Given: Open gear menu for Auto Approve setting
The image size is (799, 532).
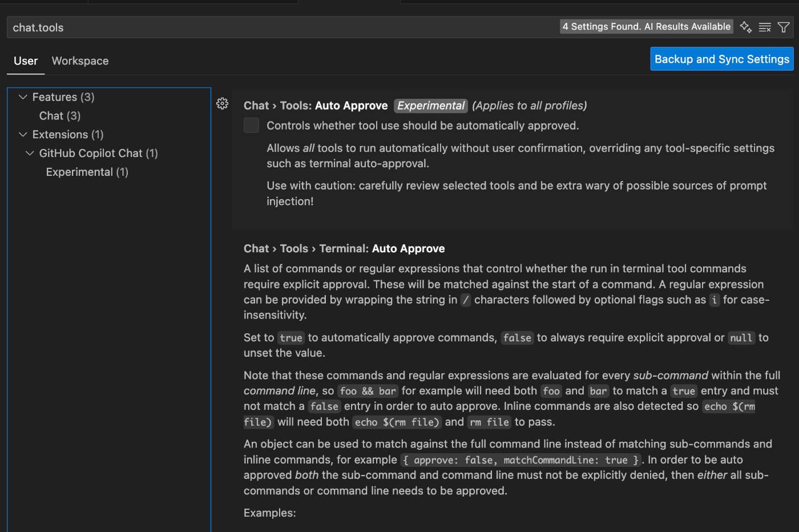Looking at the screenshot, I should pos(223,103).
